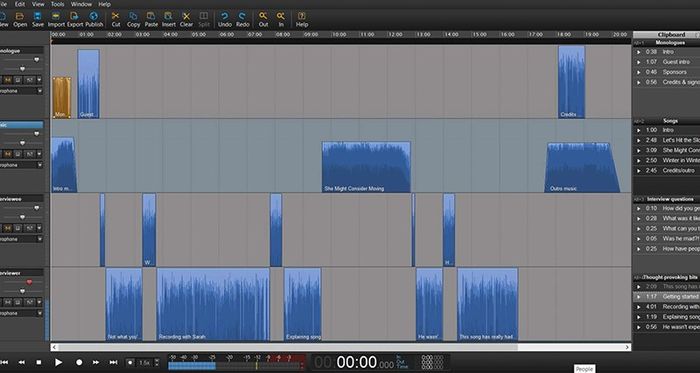700x373 pixels.
Task: Open the Window menu
Action: 81,4
